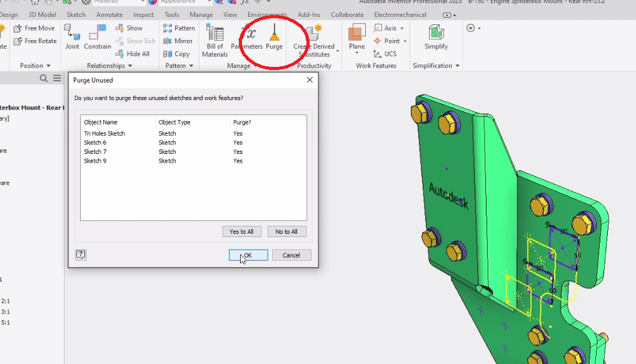Launch the Simplify tool

437,36
